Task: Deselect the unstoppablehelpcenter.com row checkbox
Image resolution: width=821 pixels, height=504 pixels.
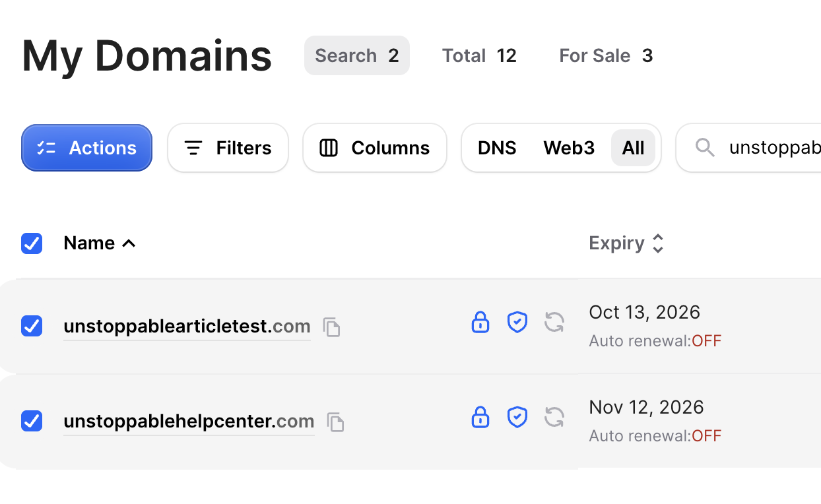Action: [32, 421]
